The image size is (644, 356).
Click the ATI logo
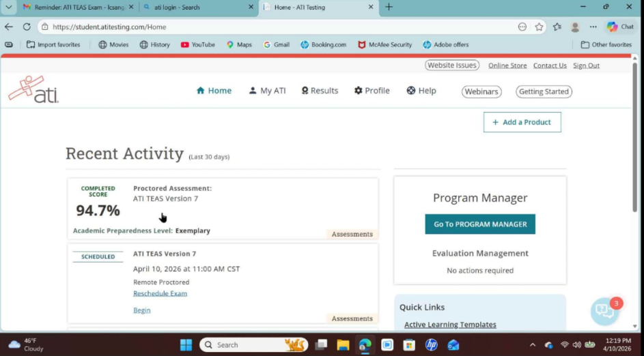click(x=33, y=89)
